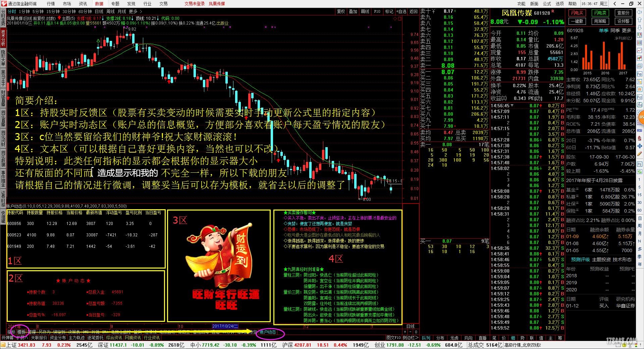
Task: Click the 一键撤 button
Action: [x=577, y=21]
